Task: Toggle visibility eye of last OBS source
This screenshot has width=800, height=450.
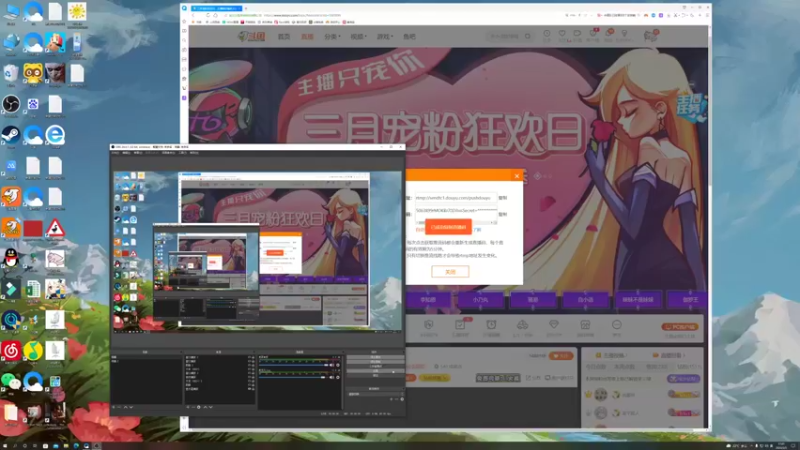Action: coord(249,389)
